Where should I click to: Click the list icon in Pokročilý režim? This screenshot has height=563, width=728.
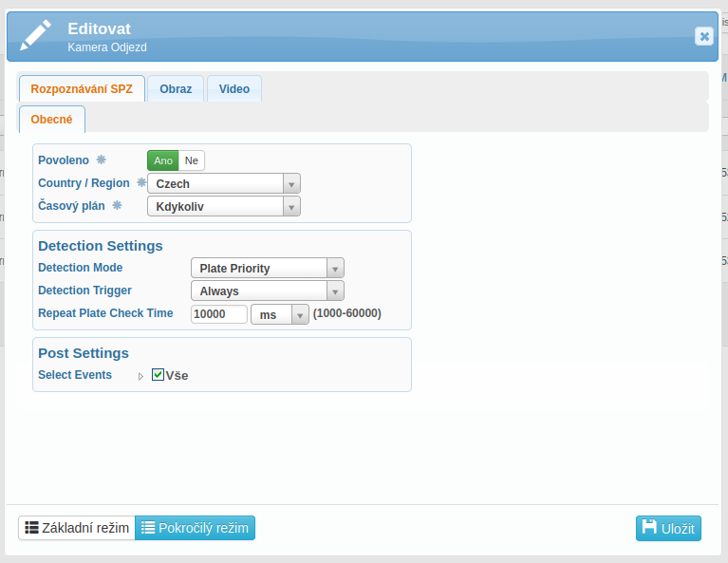148,528
